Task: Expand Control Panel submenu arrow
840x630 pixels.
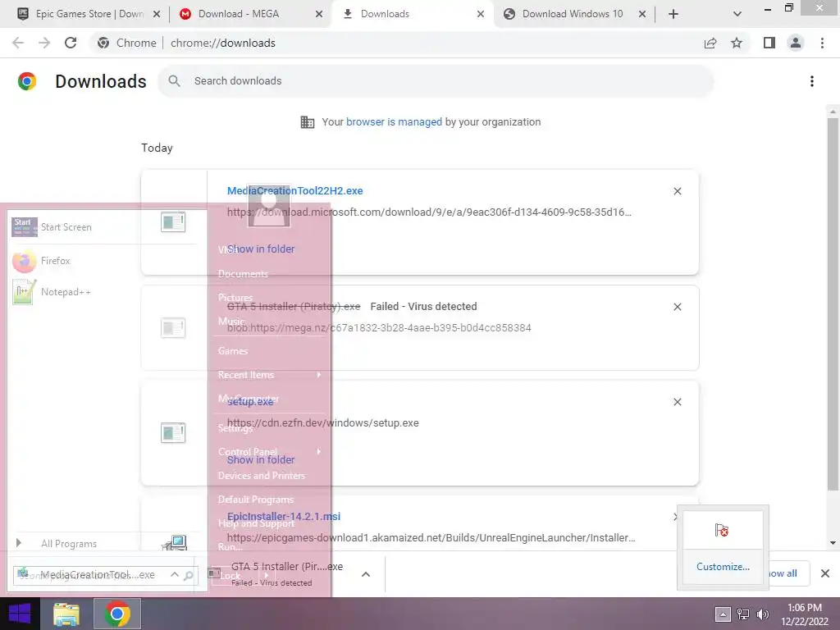Action: click(x=319, y=452)
